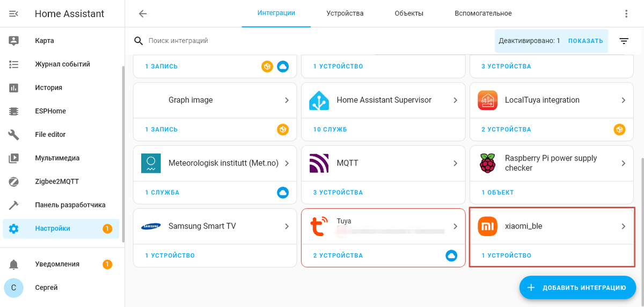The height and width of the screenshot is (307, 644).
Task: Expand the xiaomi_ble card chevron
Action: [624, 226]
